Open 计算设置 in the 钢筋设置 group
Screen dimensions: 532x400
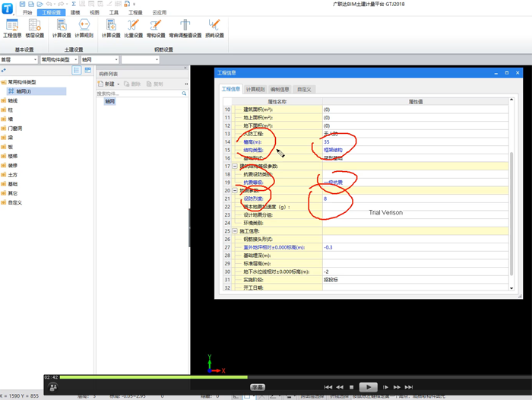pyautogui.click(x=111, y=28)
